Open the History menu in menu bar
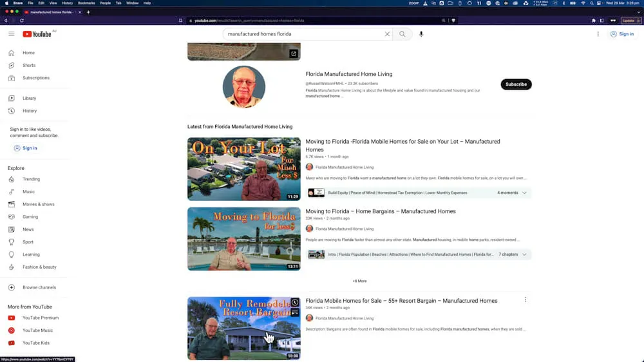Image resolution: width=644 pixels, height=362 pixels. pos(67,3)
